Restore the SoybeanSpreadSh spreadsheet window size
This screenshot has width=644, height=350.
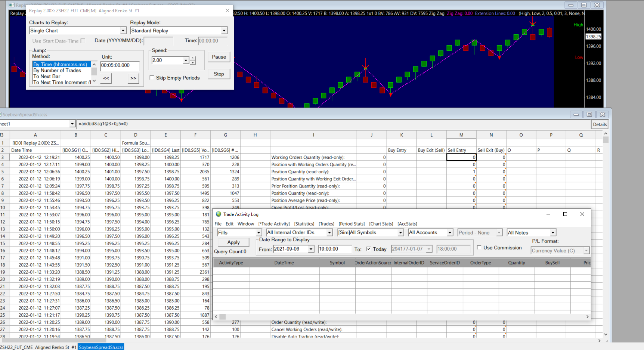coord(589,114)
